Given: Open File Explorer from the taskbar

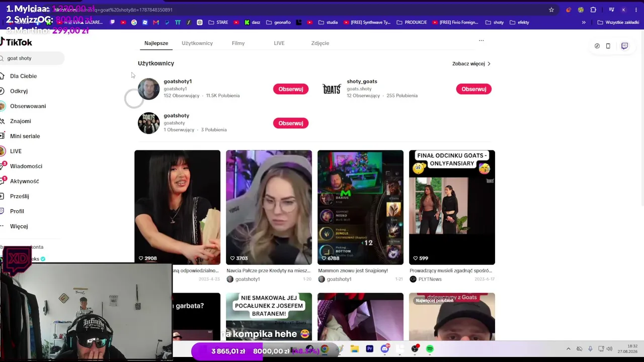Looking at the screenshot, I should click(355, 349).
